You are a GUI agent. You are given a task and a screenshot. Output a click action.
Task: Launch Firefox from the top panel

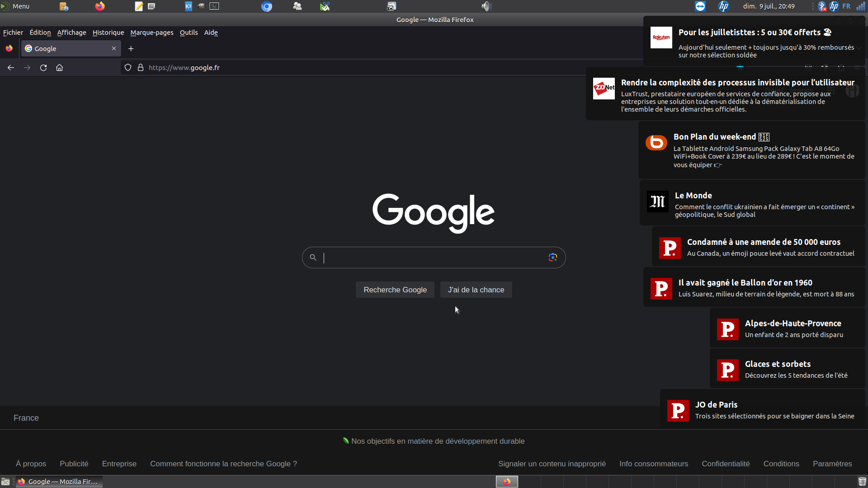coord(100,6)
